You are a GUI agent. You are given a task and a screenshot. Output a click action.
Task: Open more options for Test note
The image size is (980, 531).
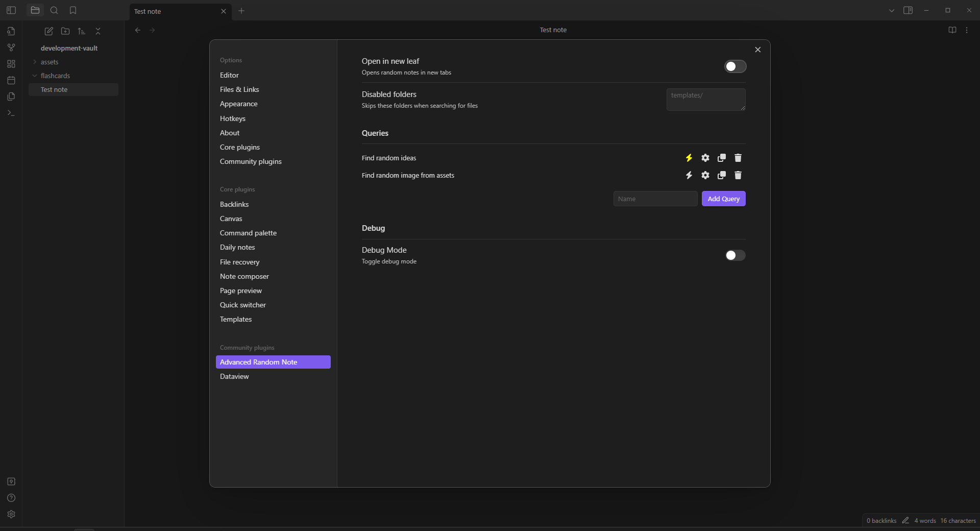point(967,30)
